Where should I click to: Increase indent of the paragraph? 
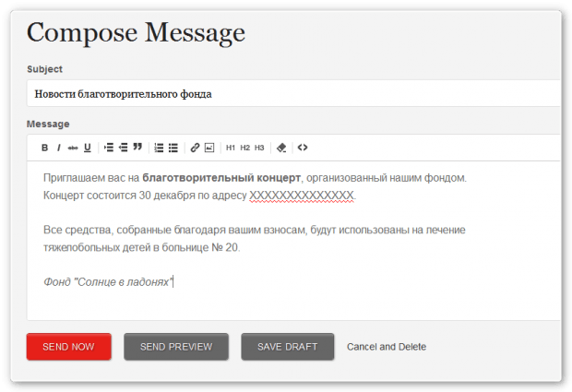[109, 148]
